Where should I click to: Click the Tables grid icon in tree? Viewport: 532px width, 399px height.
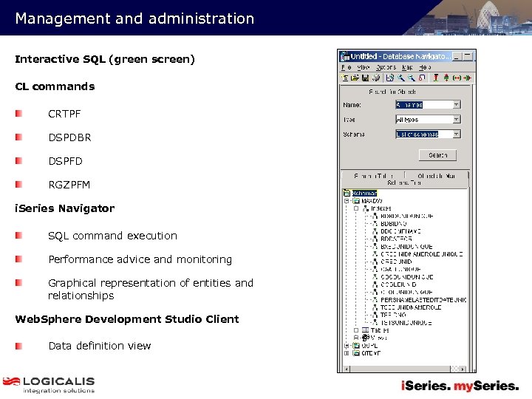pyautogui.click(x=366, y=330)
